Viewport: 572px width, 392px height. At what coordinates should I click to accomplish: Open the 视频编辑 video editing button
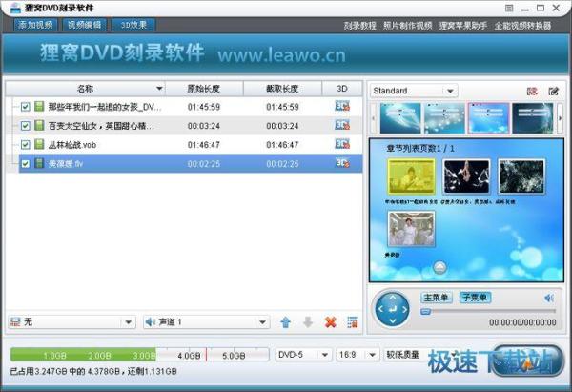(84, 25)
